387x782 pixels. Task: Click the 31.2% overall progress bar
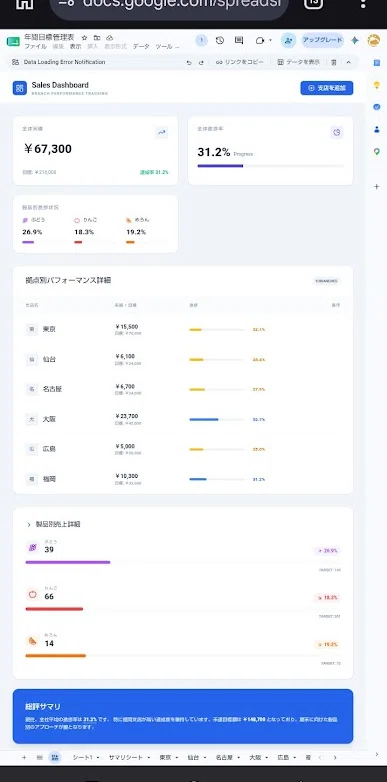(270, 166)
